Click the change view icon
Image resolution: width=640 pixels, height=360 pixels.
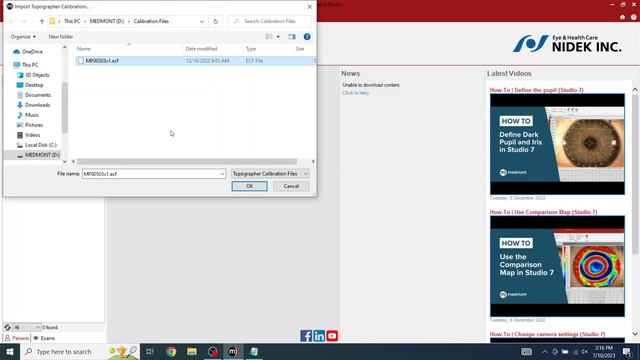click(269, 37)
